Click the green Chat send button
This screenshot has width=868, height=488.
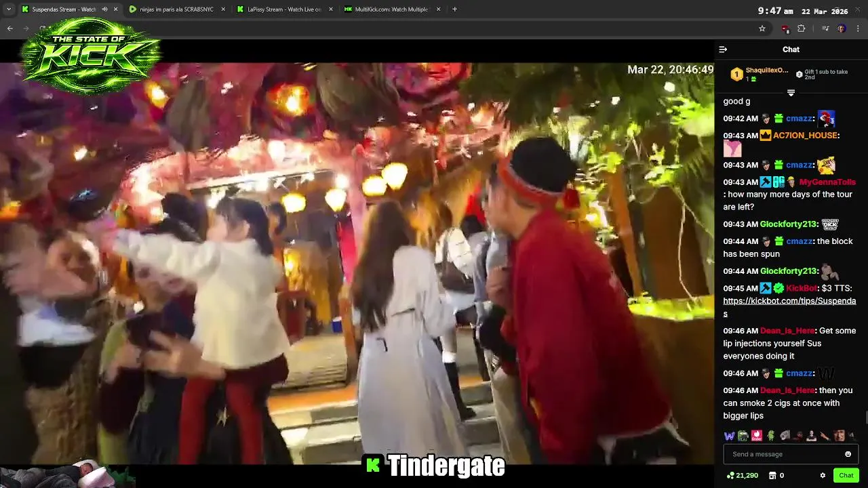pos(846,476)
